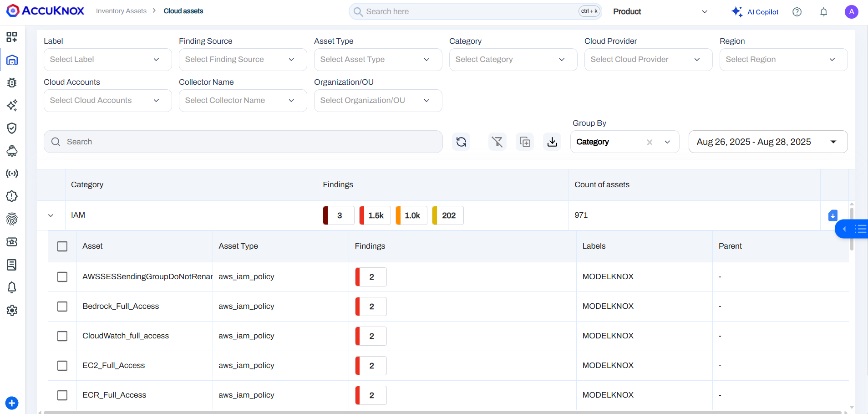Image resolution: width=868 pixels, height=414 pixels.
Task: Open the Product selector in the top bar
Action: pos(660,12)
